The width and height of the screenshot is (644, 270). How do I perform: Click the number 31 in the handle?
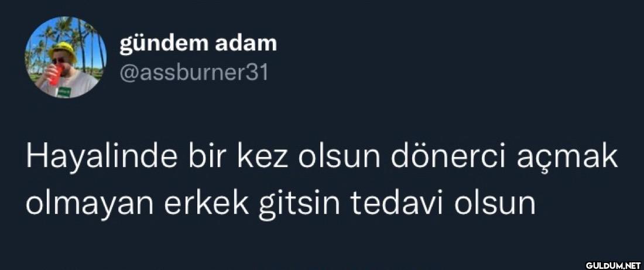coord(258,73)
